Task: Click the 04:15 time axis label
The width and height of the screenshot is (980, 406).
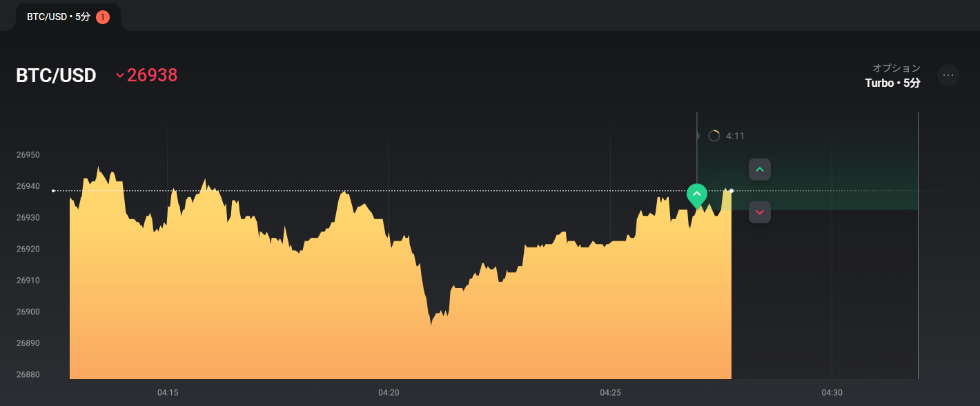Action: point(168,393)
